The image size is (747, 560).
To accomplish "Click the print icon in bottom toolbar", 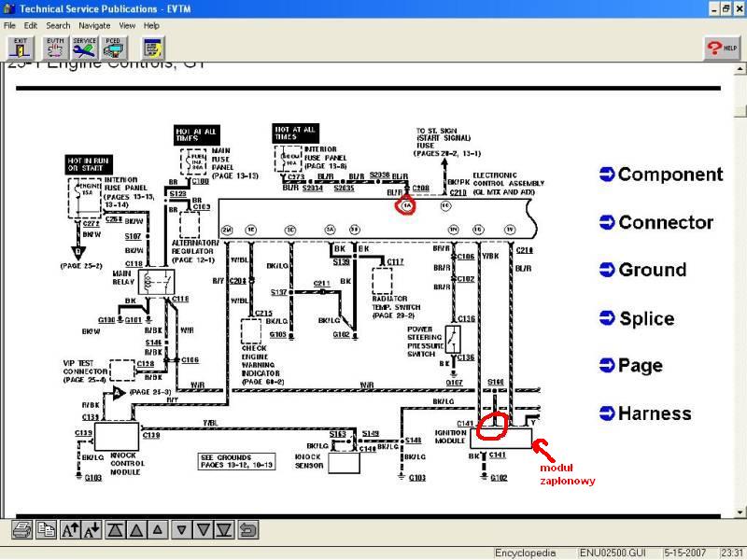I will coord(21,529).
